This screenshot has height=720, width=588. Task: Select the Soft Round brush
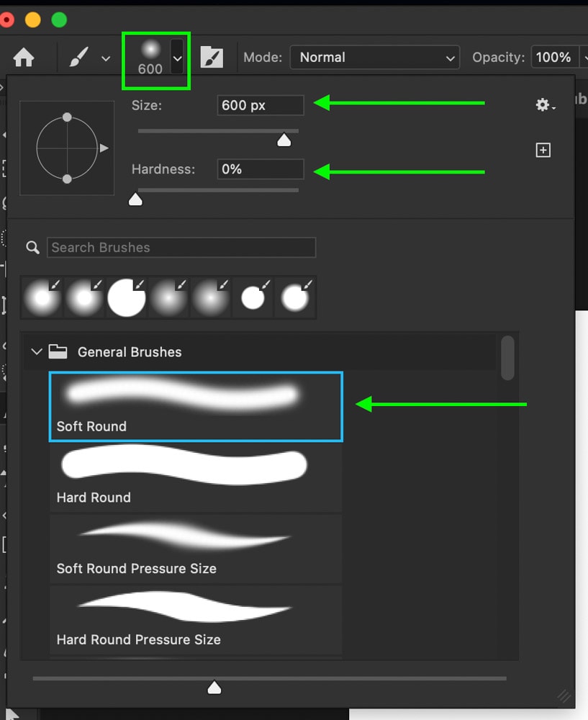pos(196,406)
